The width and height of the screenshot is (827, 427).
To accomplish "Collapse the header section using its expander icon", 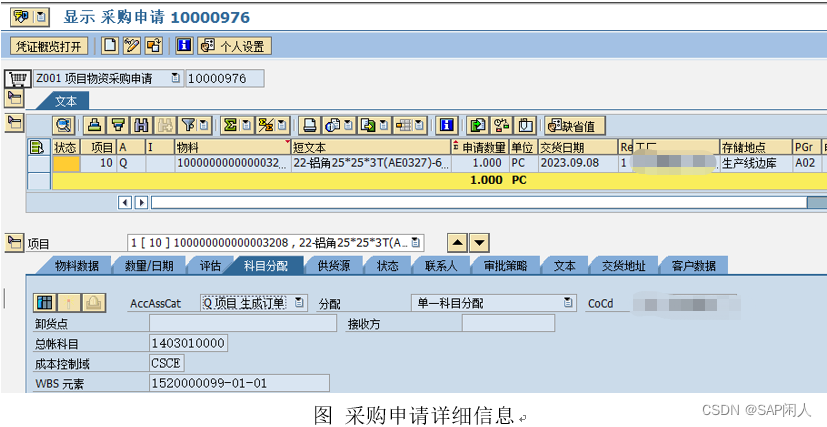I will tap(15, 98).
